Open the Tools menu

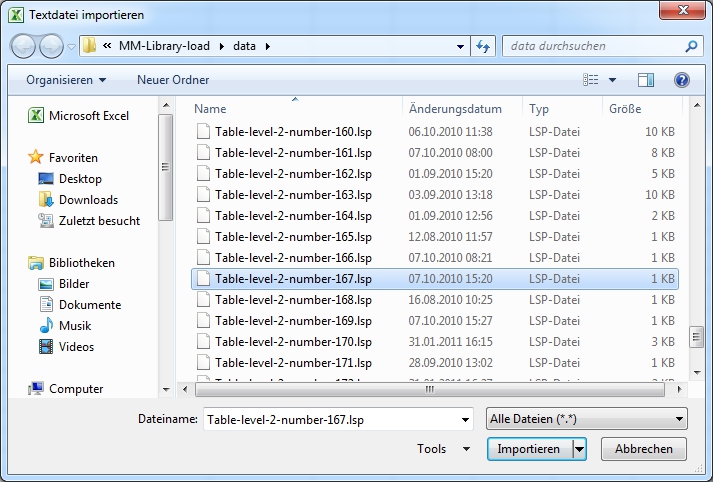click(443, 450)
